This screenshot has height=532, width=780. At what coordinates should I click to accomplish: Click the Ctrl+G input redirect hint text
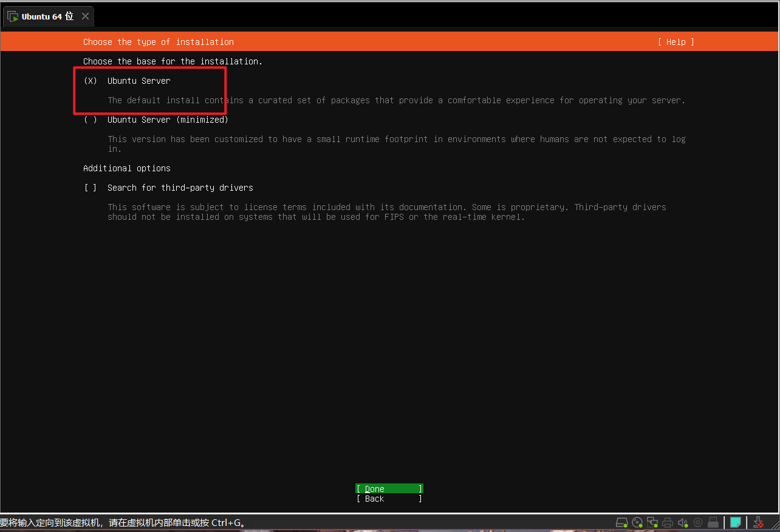(x=122, y=523)
